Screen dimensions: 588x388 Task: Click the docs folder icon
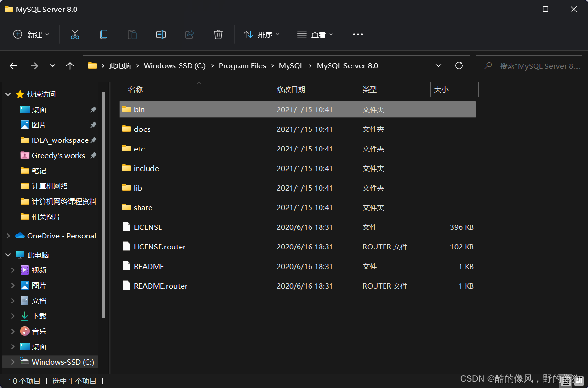[126, 129]
